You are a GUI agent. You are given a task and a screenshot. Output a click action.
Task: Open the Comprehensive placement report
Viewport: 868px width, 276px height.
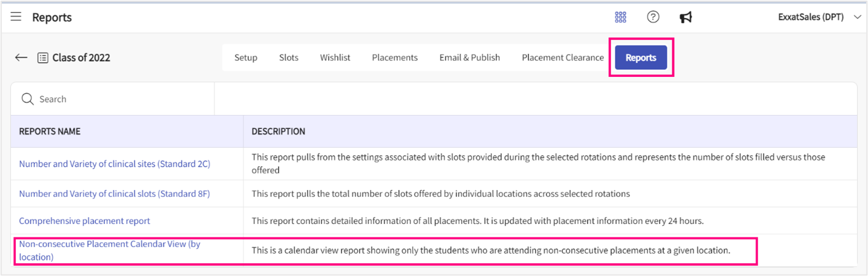coord(84,221)
